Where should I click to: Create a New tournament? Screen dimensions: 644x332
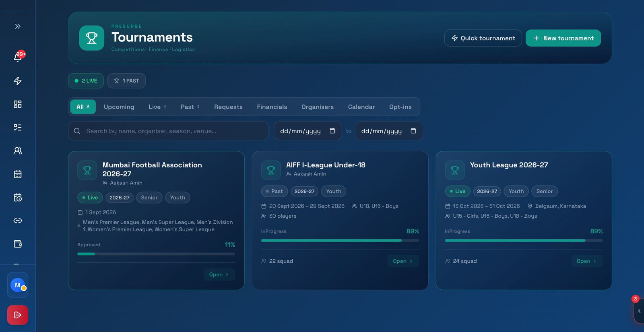(x=563, y=38)
